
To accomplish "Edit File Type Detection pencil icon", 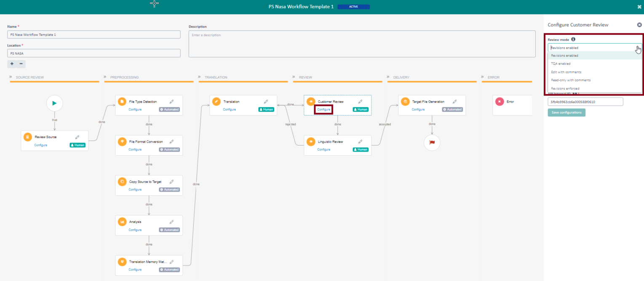I will click(x=171, y=101).
